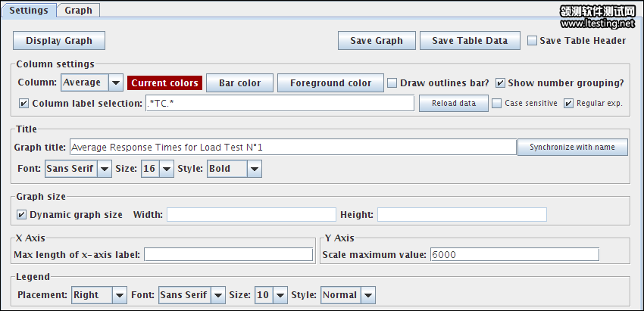Click the Display Graph button
Image resolution: width=644 pixels, height=311 pixels.
point(59,41)
